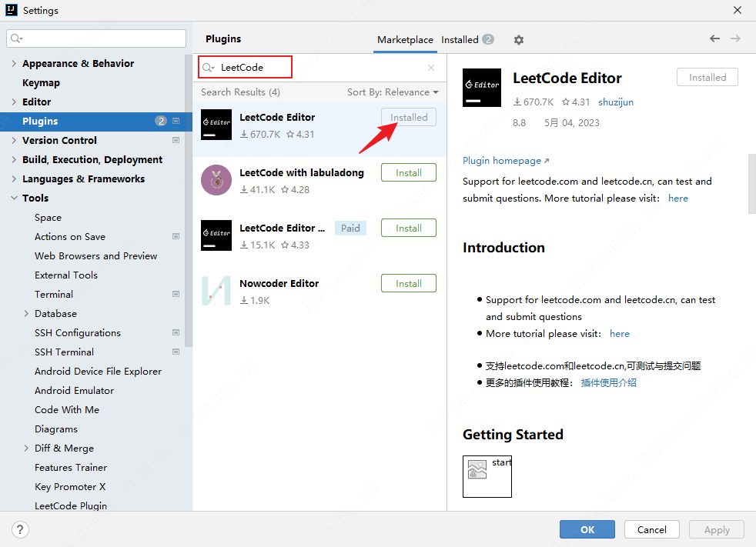Install LeetCode with labuladong plugin

point(408,172)
